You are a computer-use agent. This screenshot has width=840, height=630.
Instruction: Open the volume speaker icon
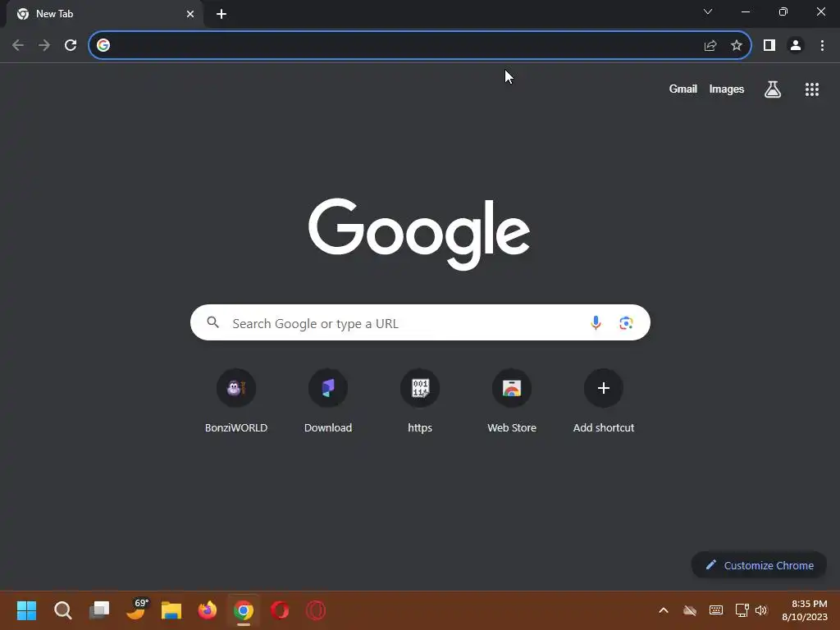tap(760, 610)
